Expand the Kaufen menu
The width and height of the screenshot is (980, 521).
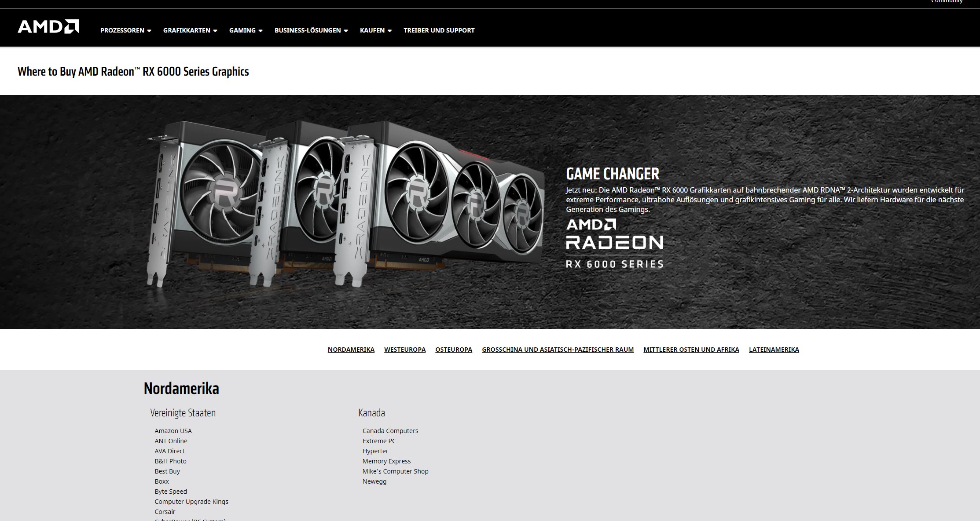point(375,30)
